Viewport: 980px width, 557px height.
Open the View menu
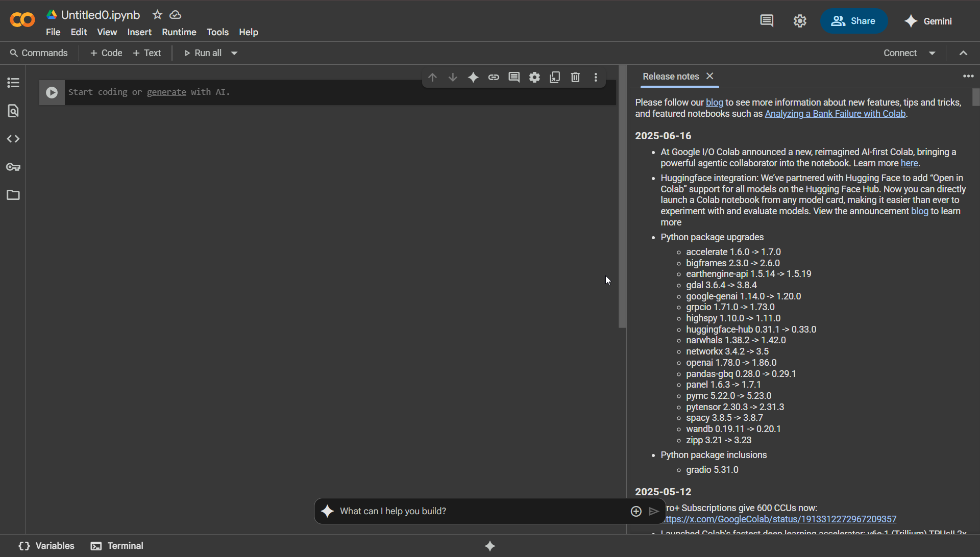[x=107, y=32]
